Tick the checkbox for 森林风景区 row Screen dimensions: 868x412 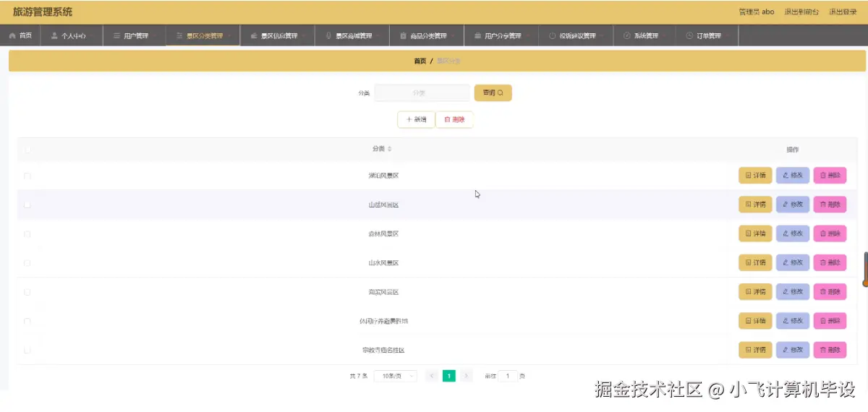click(27, 234)
